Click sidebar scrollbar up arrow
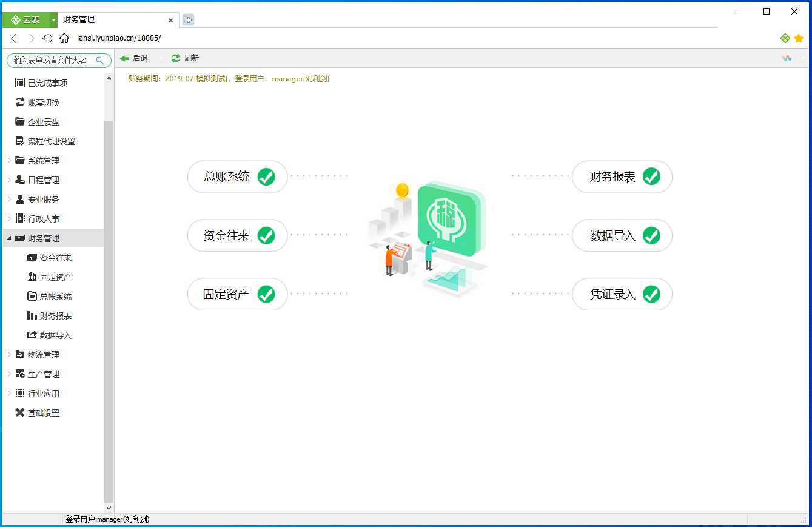 (x=109, y=78)
